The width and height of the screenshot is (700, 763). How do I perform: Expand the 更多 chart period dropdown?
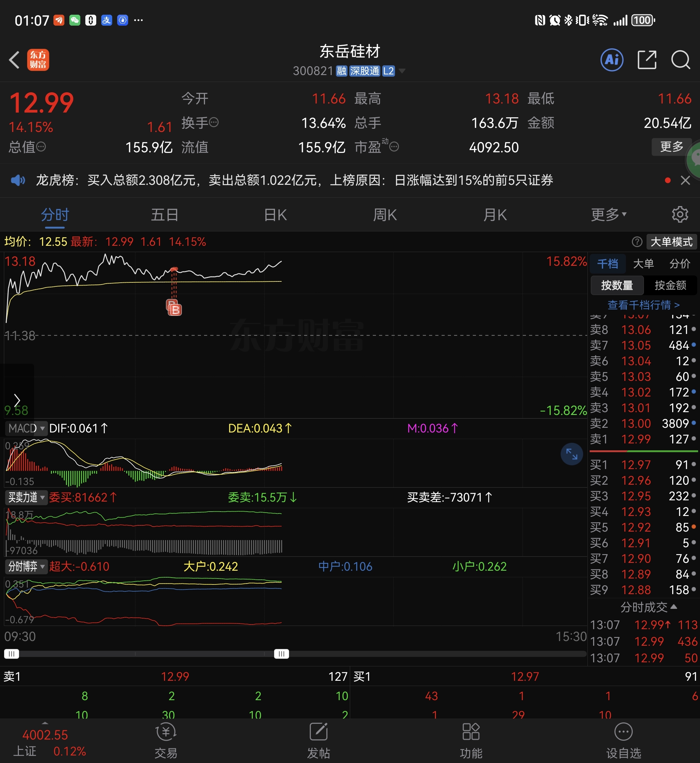(x=608, y=215)
